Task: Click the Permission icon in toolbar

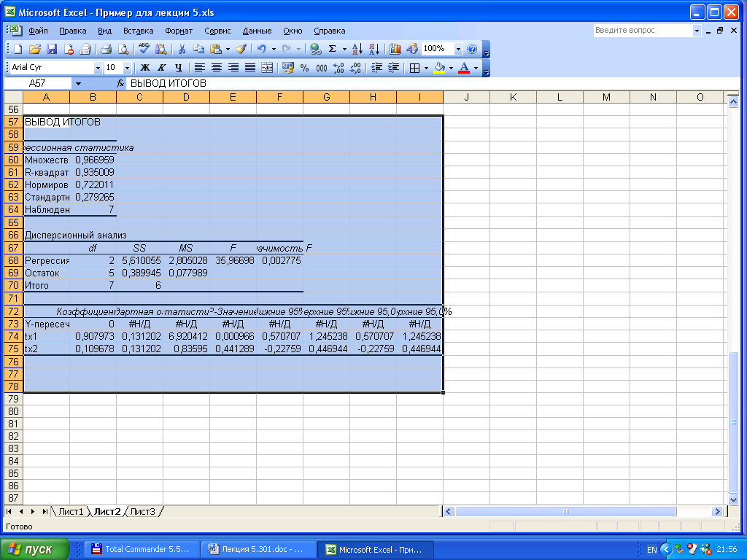Action: click(69, 49)
